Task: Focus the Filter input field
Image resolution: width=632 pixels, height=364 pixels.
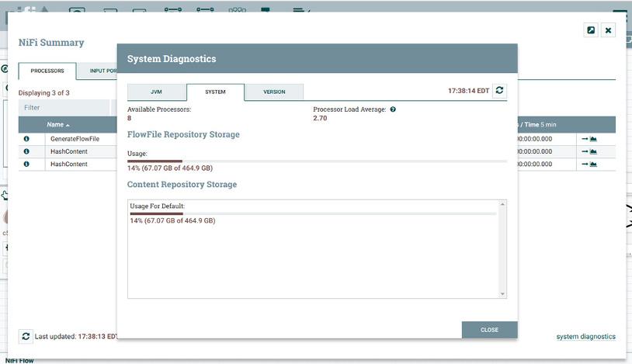Action: (64, 108)
